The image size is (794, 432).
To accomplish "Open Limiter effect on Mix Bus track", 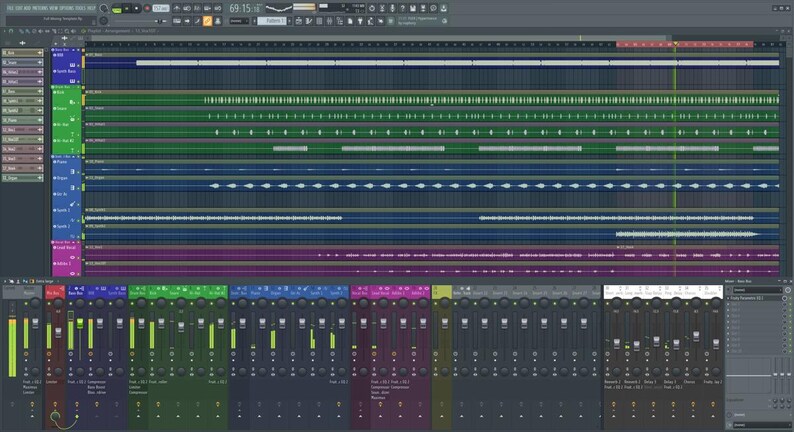I will tap(52, 382).
